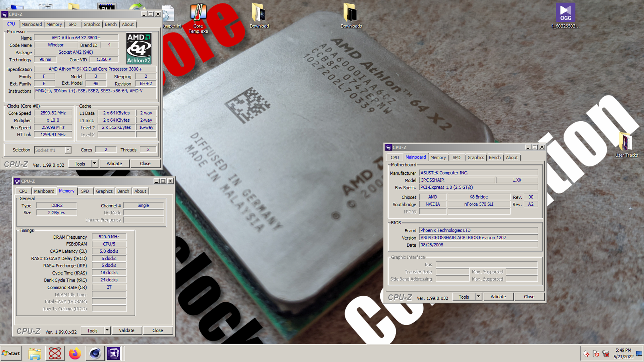Click the Windows Start button

11,353
